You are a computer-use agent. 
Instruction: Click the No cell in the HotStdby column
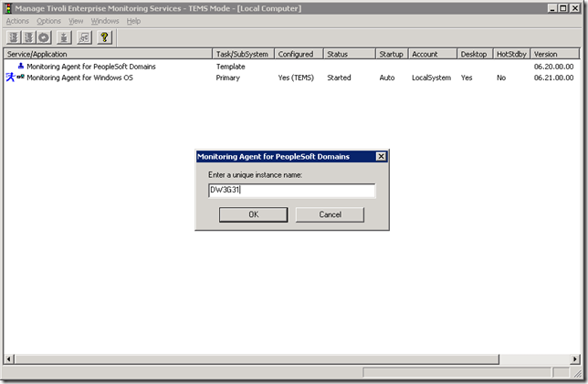click(x=501, y=78)
